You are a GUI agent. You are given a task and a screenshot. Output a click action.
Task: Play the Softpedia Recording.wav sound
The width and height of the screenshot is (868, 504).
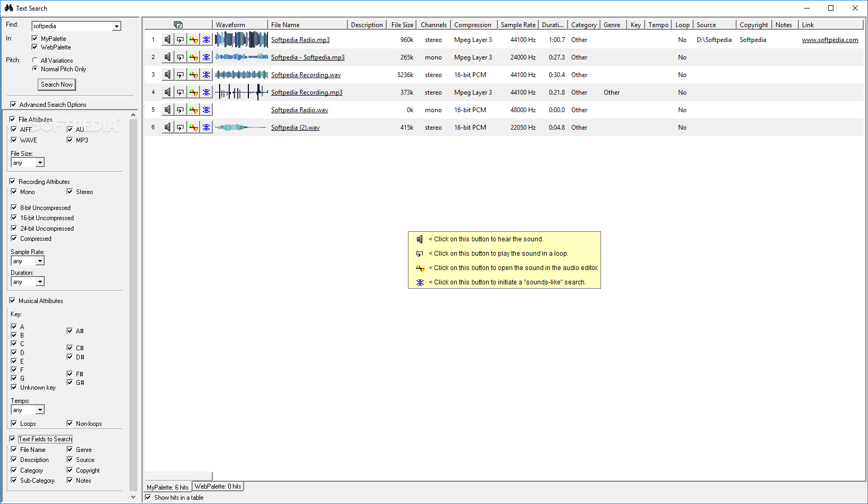click(168, 74)
